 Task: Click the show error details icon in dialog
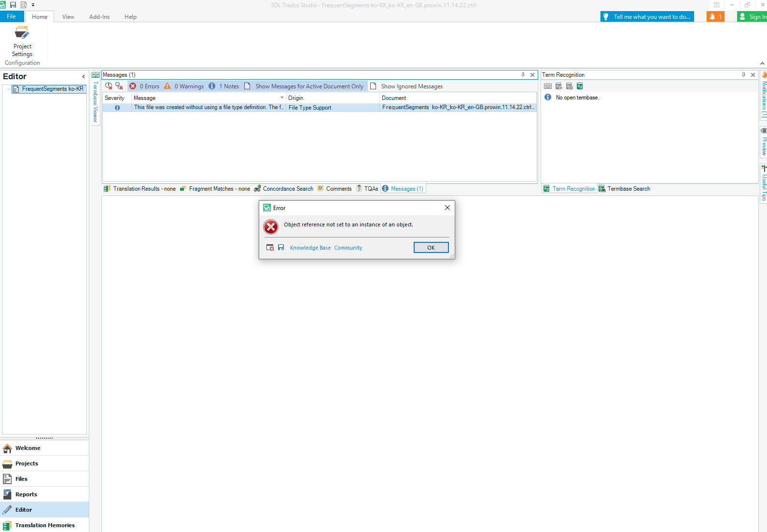[270, 248]
